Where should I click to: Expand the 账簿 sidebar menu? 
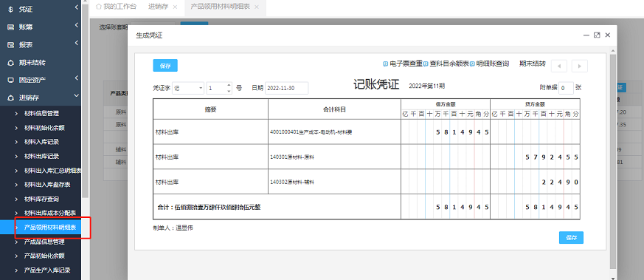tap(77, 26)
